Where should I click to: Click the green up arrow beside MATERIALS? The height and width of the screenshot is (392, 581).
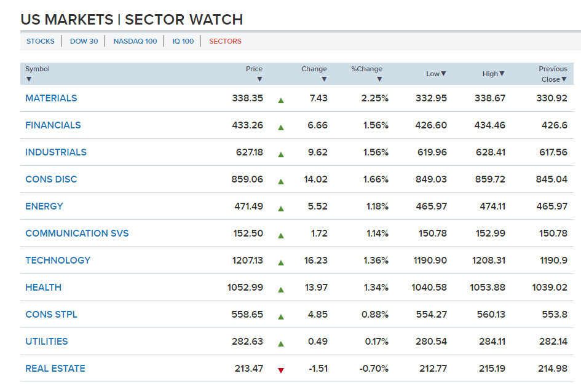pos(281,100)
